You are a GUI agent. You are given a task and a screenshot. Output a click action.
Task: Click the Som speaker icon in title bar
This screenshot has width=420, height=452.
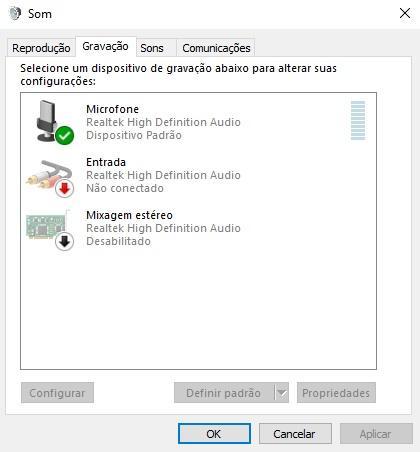15,14
